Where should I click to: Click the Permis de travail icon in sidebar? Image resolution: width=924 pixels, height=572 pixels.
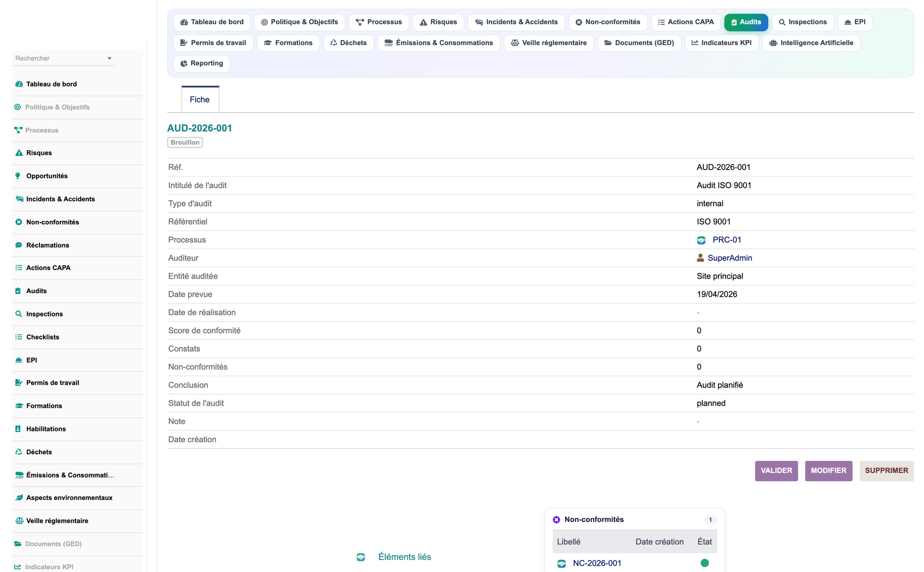[19, 383]
